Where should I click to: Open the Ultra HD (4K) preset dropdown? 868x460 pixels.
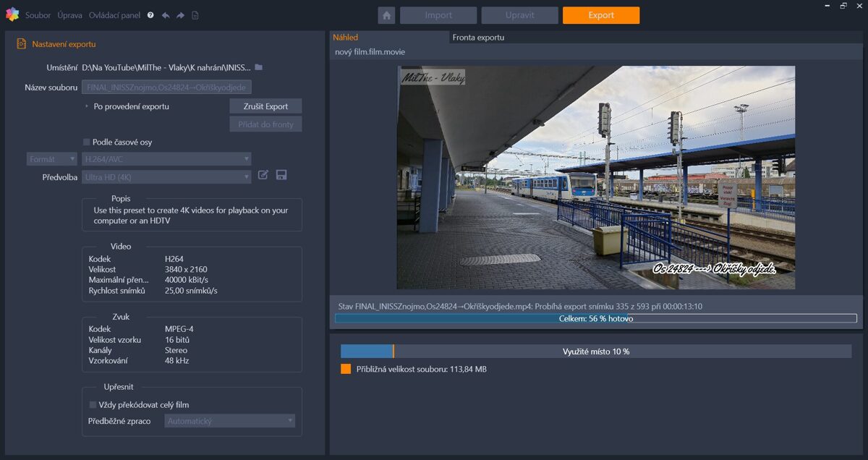[166, 177]
